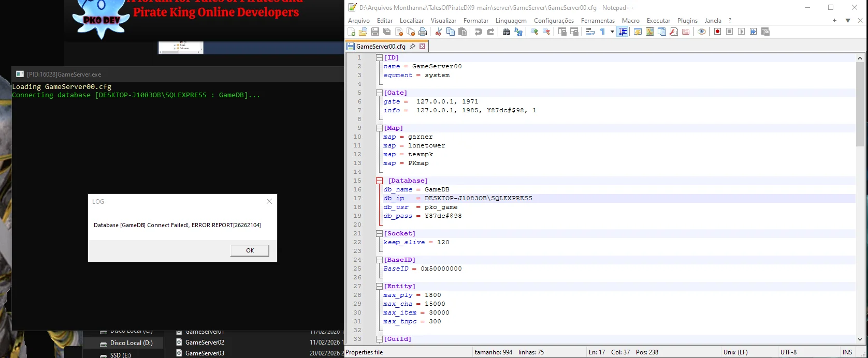Select the GameServer00.cfg tab
The height and width of the screenshot is (358, 868).
tap(381, 47)
